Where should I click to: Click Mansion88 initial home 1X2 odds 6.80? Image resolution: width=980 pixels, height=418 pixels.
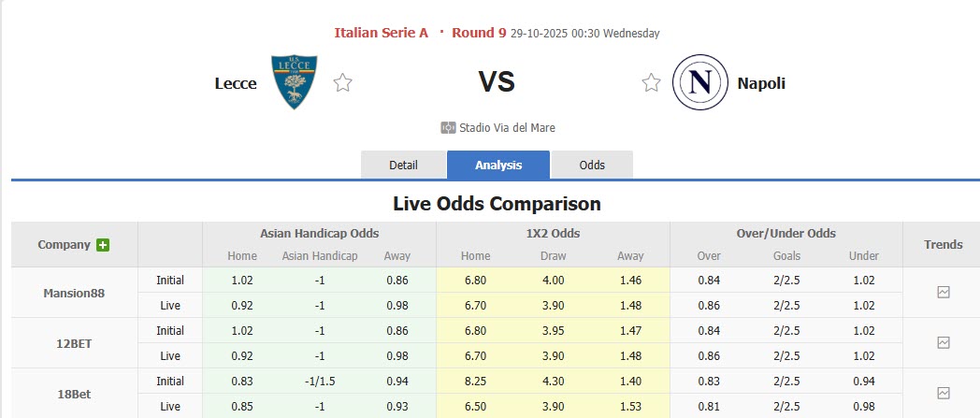click(475, 281)
